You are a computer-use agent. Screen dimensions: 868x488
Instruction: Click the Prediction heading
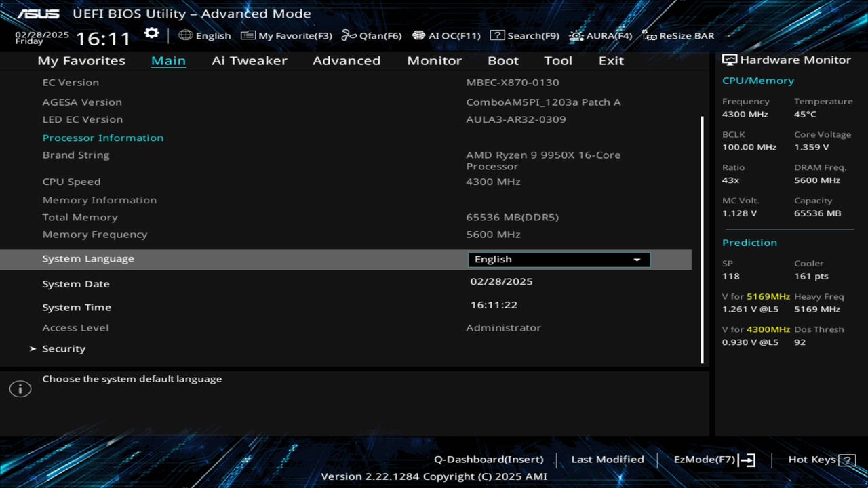[x=749, y=243]
